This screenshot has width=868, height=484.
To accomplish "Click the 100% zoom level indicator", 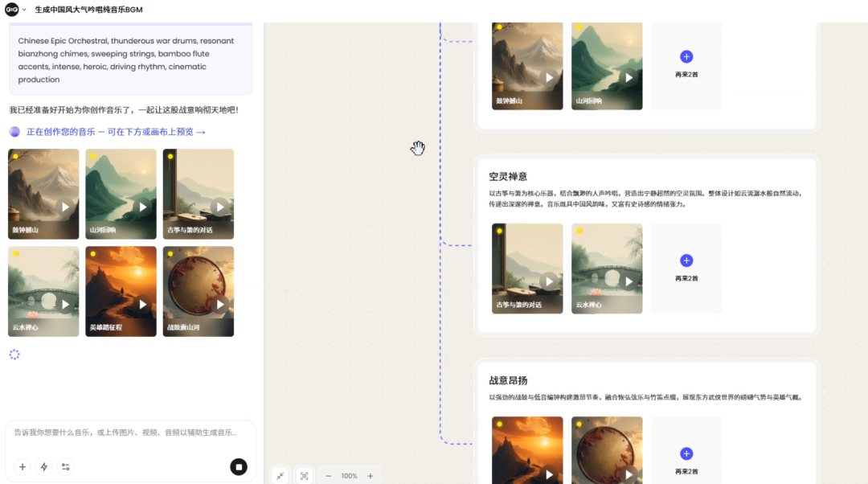I will point(350,476).
